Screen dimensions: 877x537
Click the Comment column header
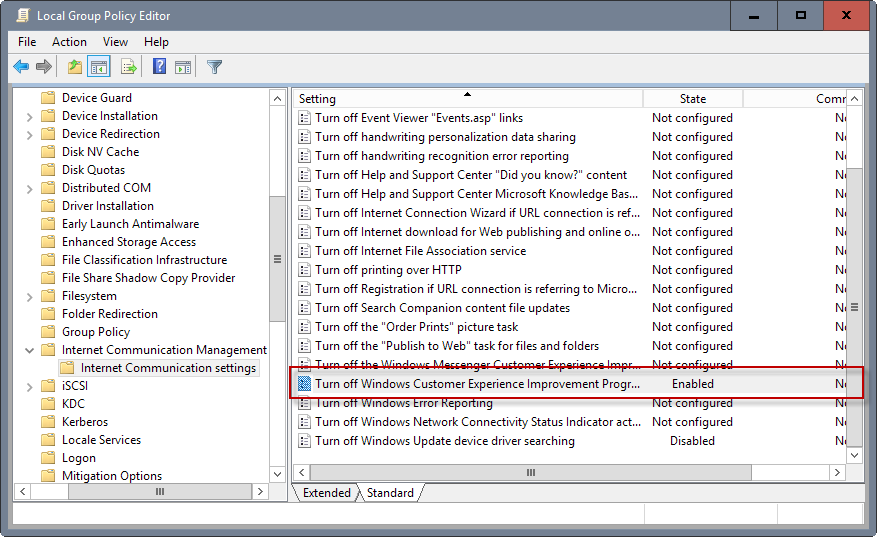(x=795, y=99)
